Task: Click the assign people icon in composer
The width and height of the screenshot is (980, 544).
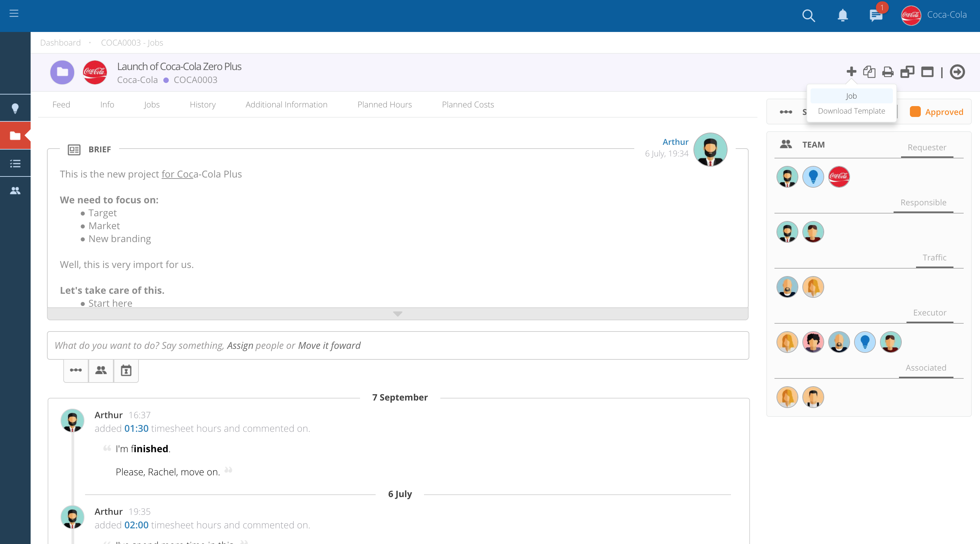Action: tap(100, 370)
